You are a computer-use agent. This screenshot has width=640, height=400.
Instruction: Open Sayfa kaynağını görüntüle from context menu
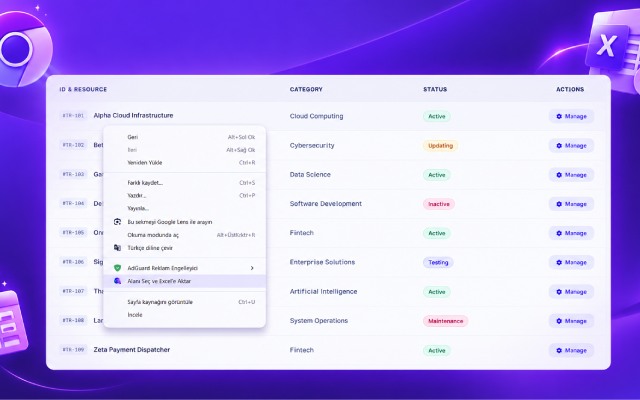click(x=184, y=302)
